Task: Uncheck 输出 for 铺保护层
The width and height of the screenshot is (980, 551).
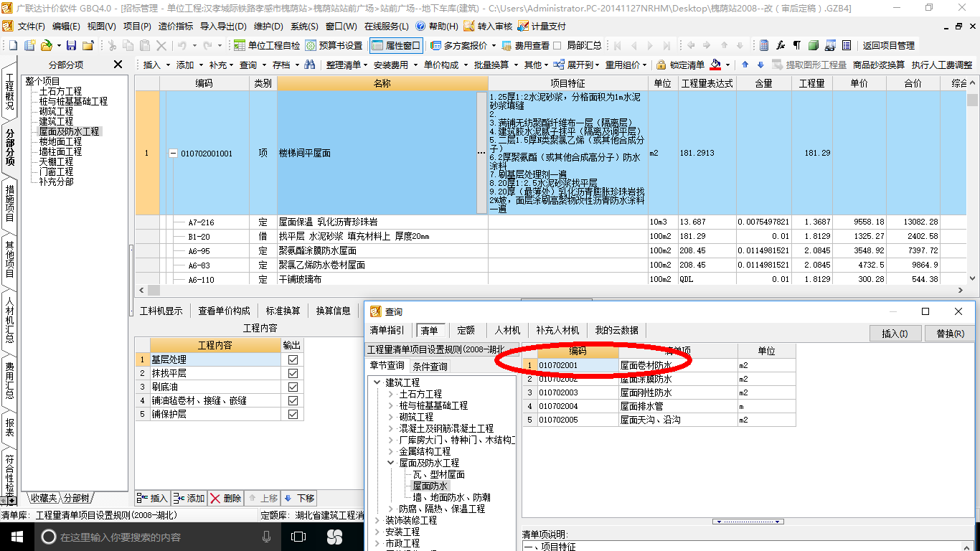Action: pos(293,414)
